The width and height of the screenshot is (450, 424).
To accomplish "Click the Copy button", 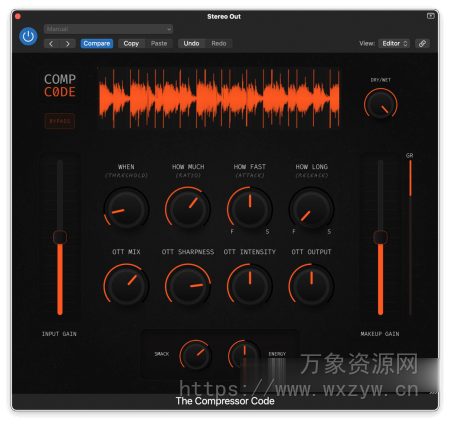I will coord(131,43).
